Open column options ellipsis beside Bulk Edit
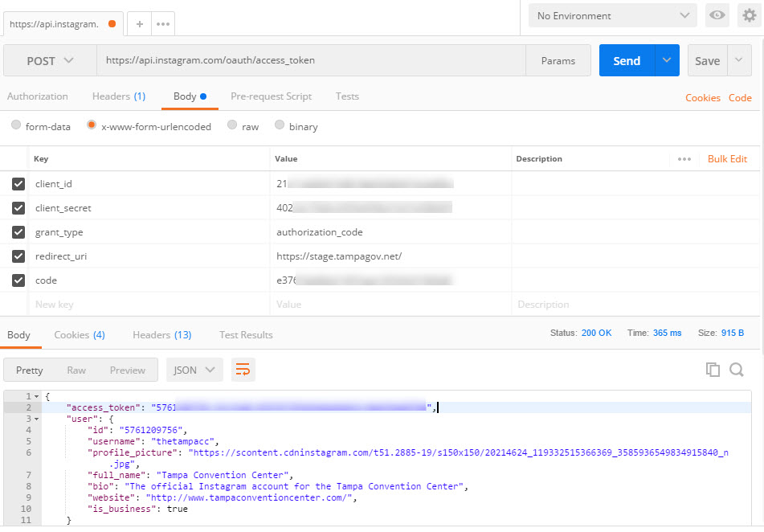The width and height of the screenshot is (764, 532). 684,159
